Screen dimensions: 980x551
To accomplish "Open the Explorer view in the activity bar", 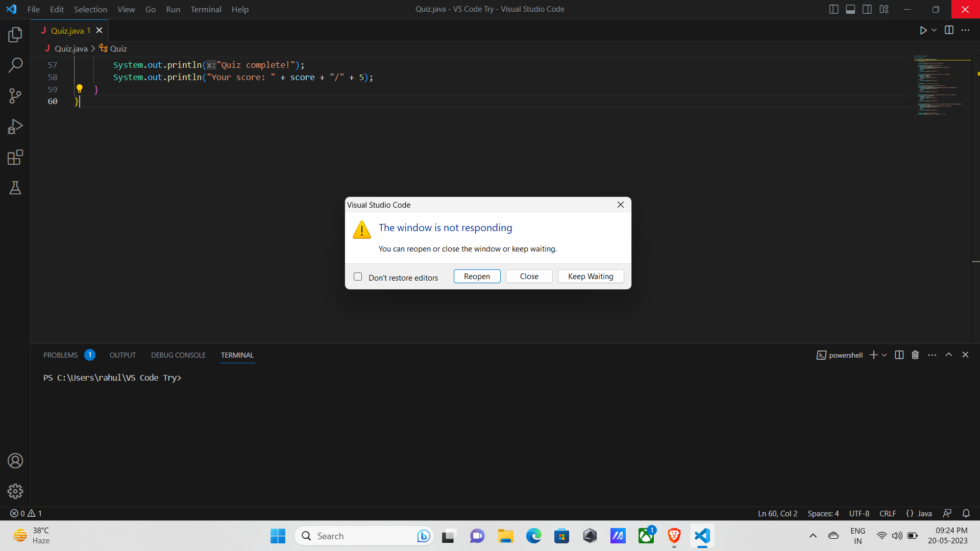I will click(15, 35).
